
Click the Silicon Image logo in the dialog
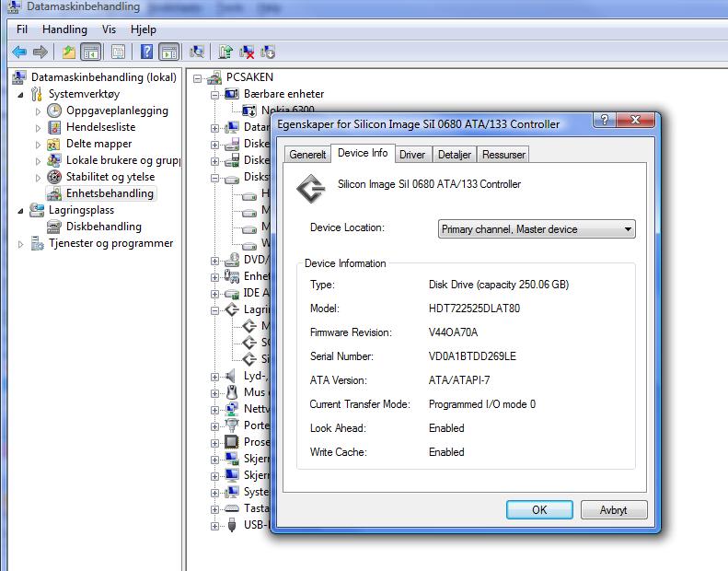pos(310,189)
